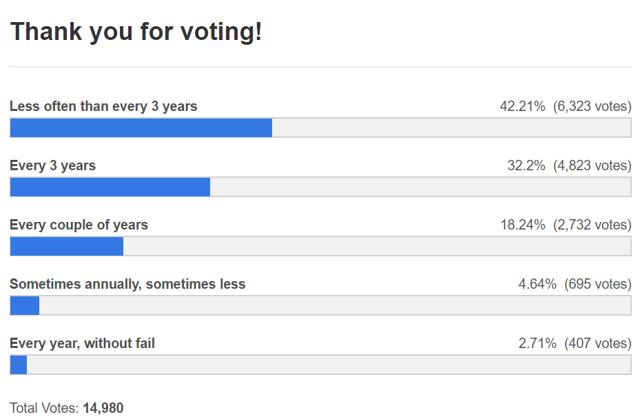Select 'Every couple of years' label
This screenshot has height=419, width=640.
click(x=79, y=225)
